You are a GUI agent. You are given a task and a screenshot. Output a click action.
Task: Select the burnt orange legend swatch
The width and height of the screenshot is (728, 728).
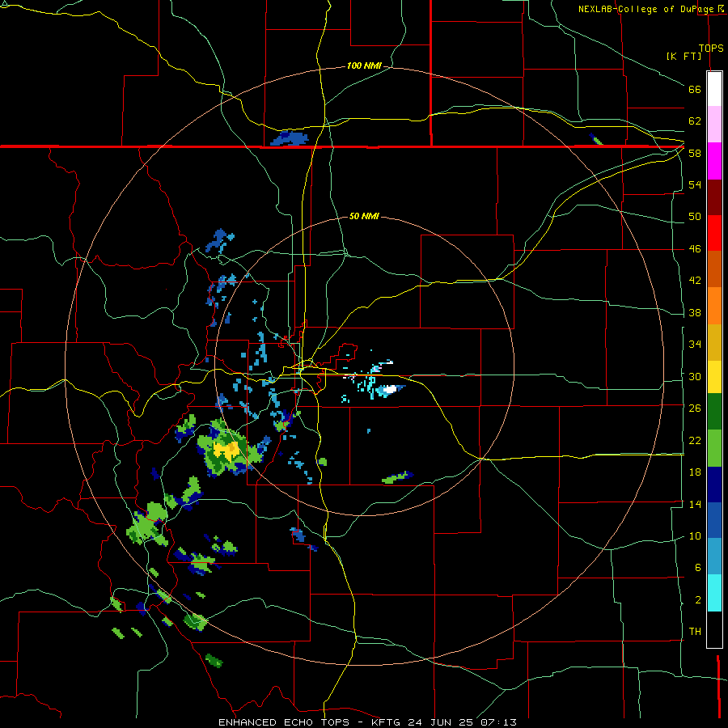pos(714,269)
